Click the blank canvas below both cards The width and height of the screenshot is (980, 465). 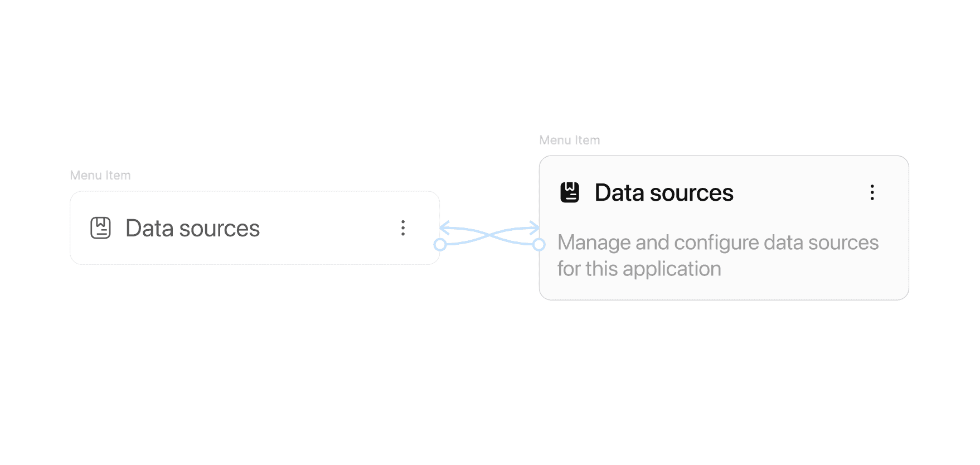point(491,390)
